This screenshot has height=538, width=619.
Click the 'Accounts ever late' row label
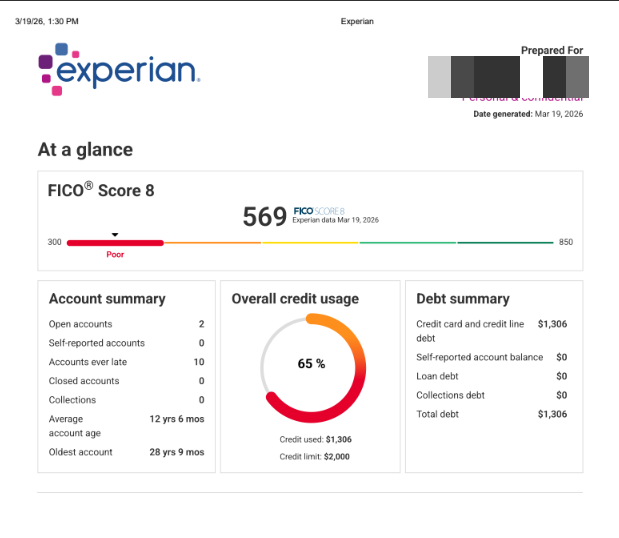(88, 362)
